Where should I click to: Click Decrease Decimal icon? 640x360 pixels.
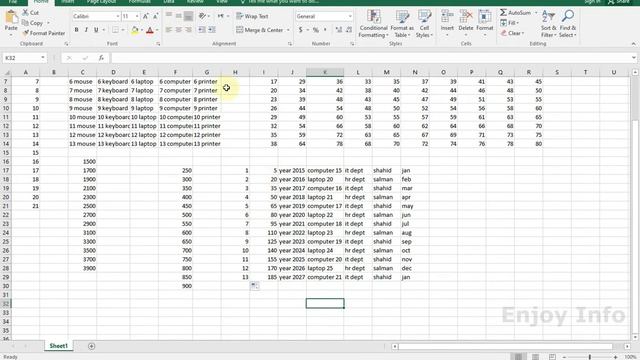349,30
